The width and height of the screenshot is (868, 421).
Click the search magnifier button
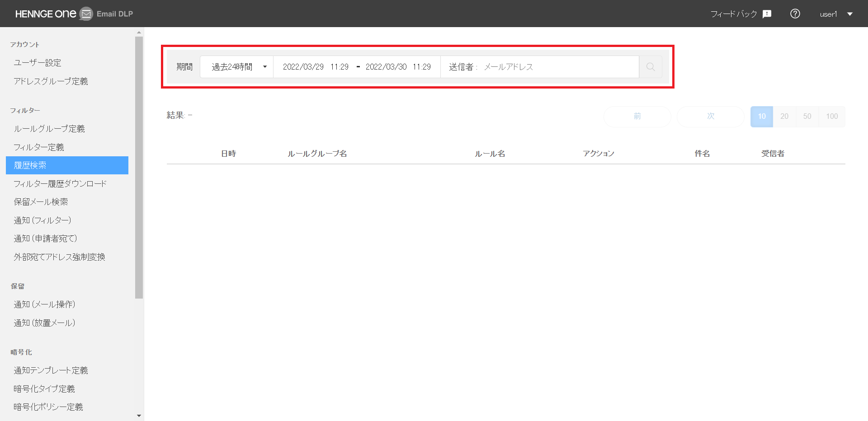click(x=651, y=67)
